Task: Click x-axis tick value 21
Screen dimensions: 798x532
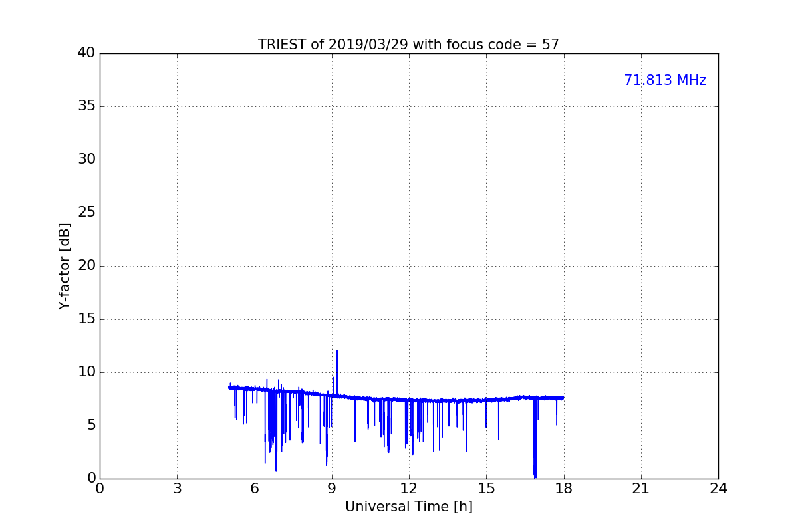Action: pyautogui.click(x=641, y=489)
